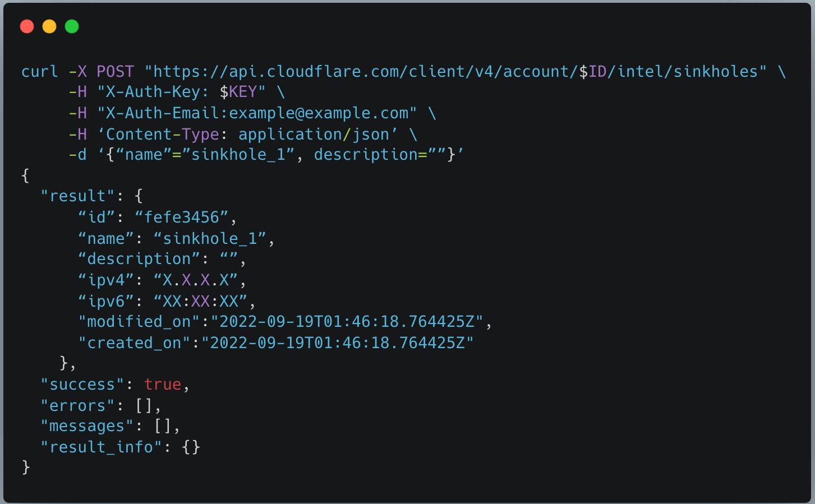This screenshot has width=815, height=504.
Task: Click the X.X.X.X ipv4 value
Action: click(x=195, y=280)
